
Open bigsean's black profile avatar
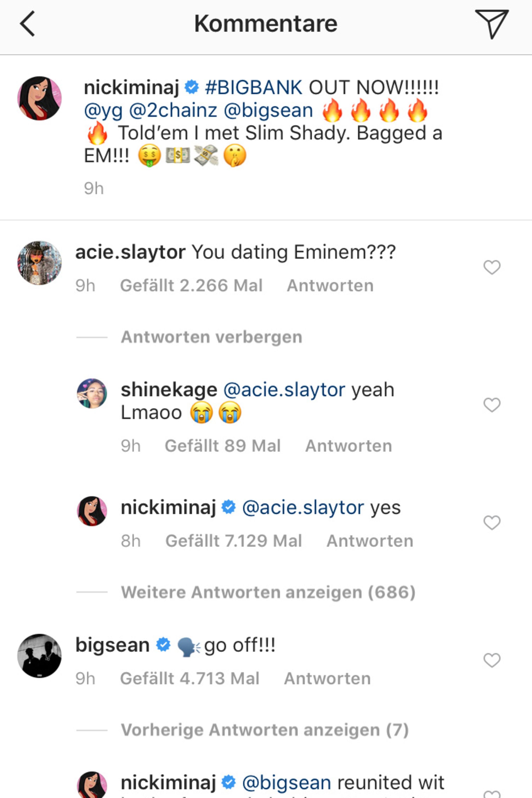click(39, 655)
